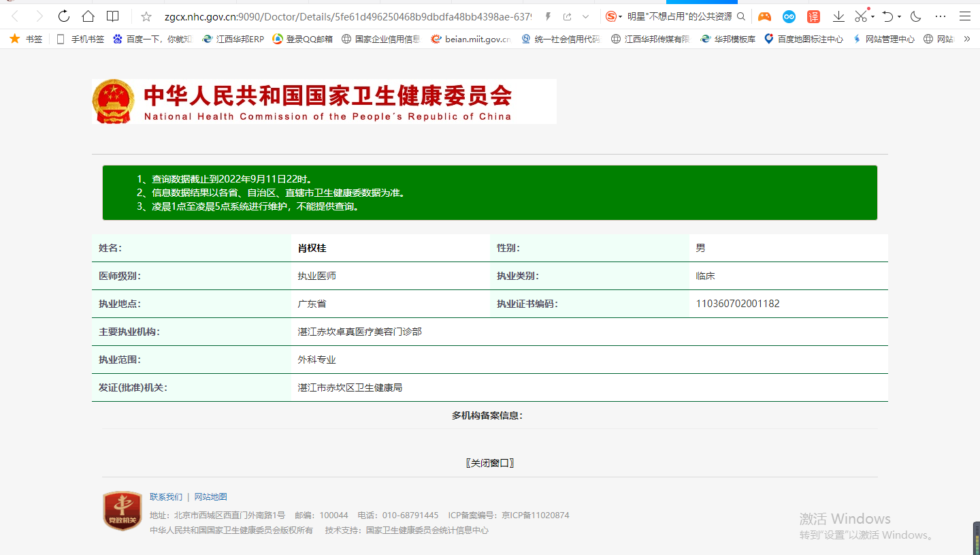
Task: Go back to the previous page
Action: (15, 16)
